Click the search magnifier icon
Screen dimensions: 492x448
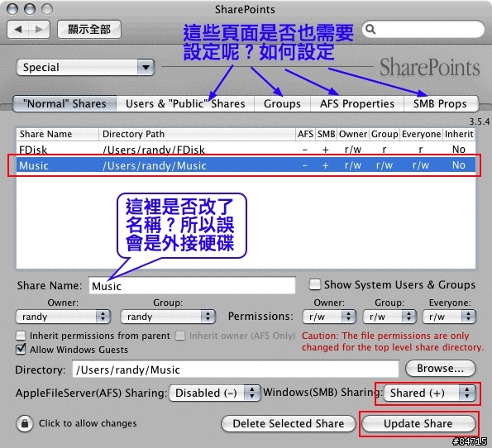tap(370, 29)
